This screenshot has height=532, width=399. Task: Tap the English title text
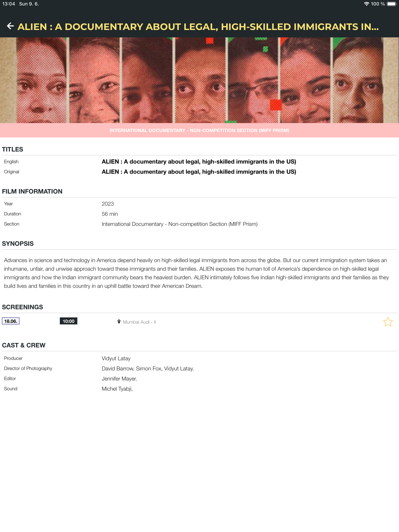pyautogui.click(x=199, y=162)
